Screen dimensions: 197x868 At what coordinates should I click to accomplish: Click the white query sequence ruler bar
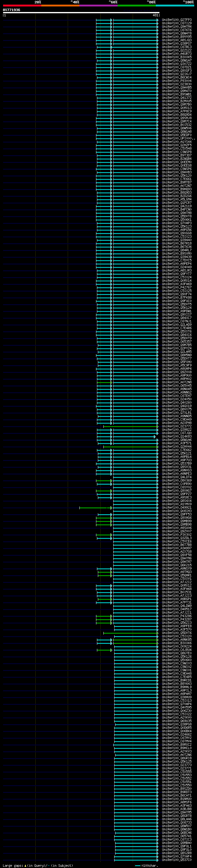click(x=81, y=12)
